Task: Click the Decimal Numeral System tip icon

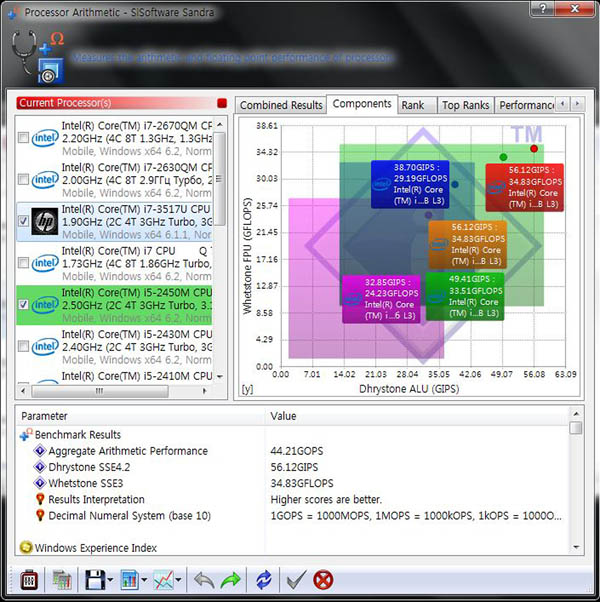Action: [40, 515]
